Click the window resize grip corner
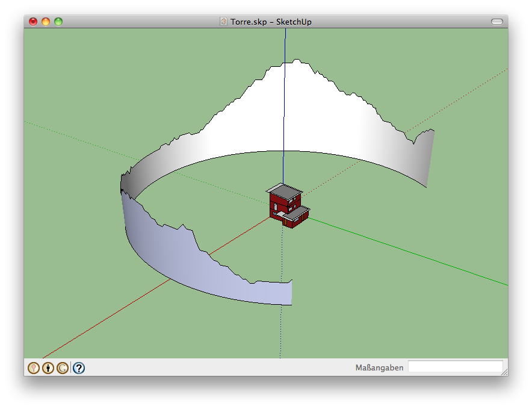 504,372
